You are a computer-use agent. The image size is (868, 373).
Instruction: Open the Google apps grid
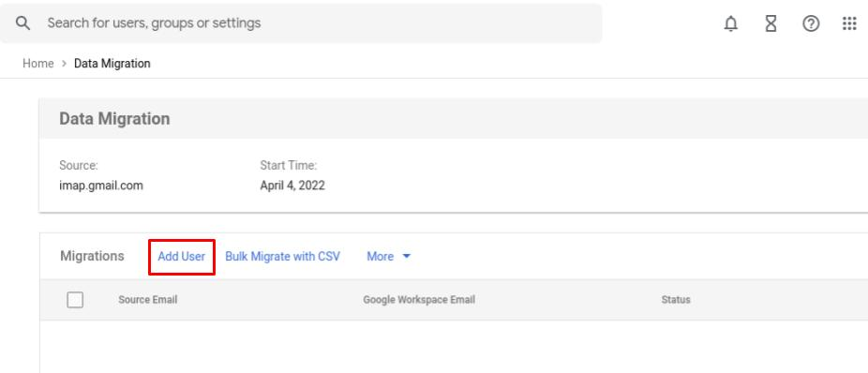[849, 23]
